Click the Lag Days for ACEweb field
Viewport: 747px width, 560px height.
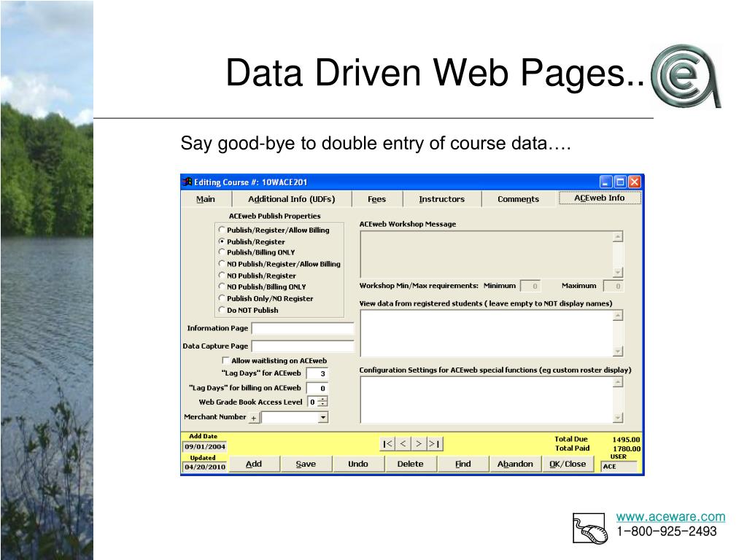click(317, 374)
